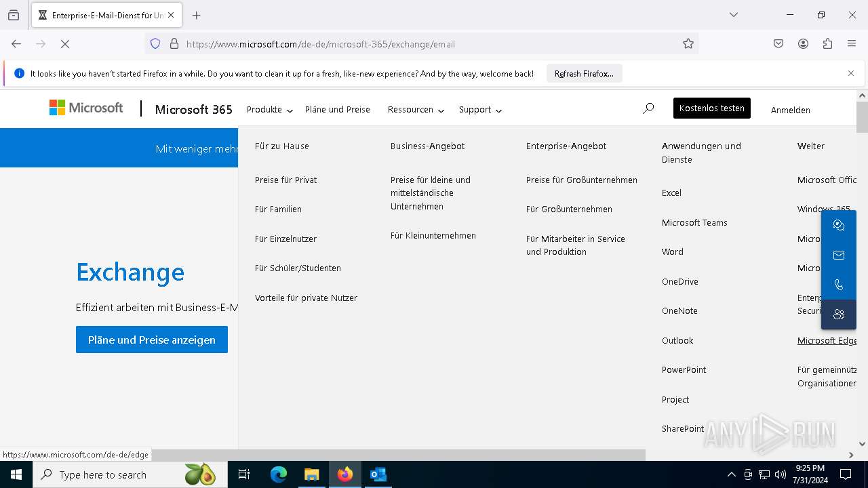Choose Project from the apps list
868x488 pixels.
coord(675,399)
